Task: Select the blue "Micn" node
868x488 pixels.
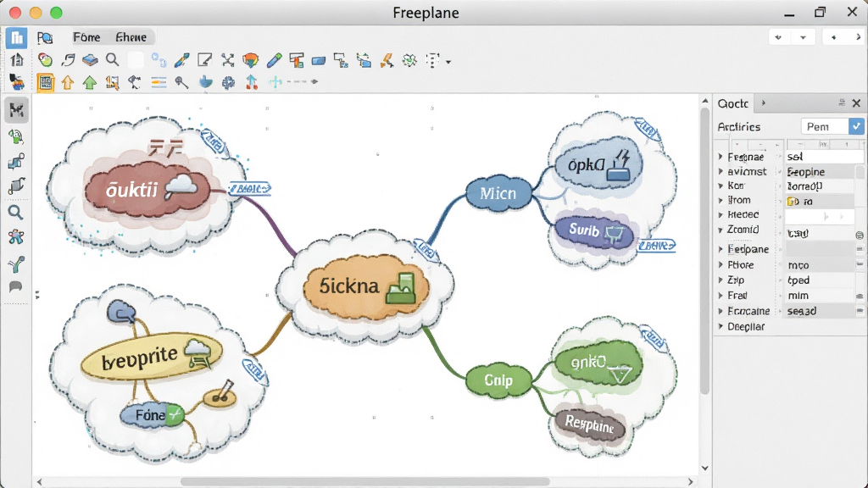Action: pyautogui.click(x=498, y=193)
